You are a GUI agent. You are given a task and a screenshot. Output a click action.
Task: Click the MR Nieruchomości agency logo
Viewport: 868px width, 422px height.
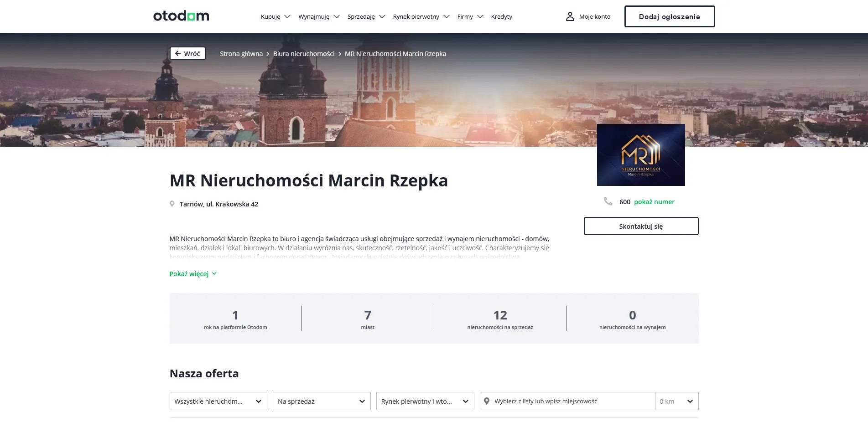click(x=641, y=155)
